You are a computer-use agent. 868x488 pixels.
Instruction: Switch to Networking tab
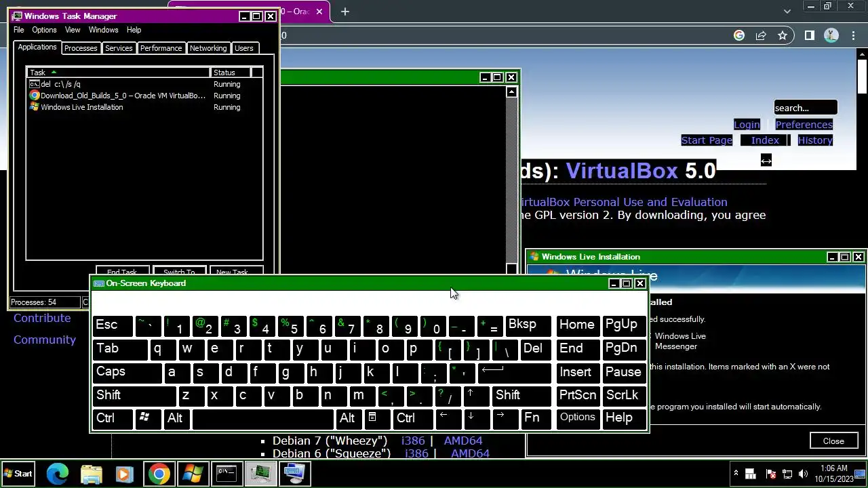[x=208, y=48]
